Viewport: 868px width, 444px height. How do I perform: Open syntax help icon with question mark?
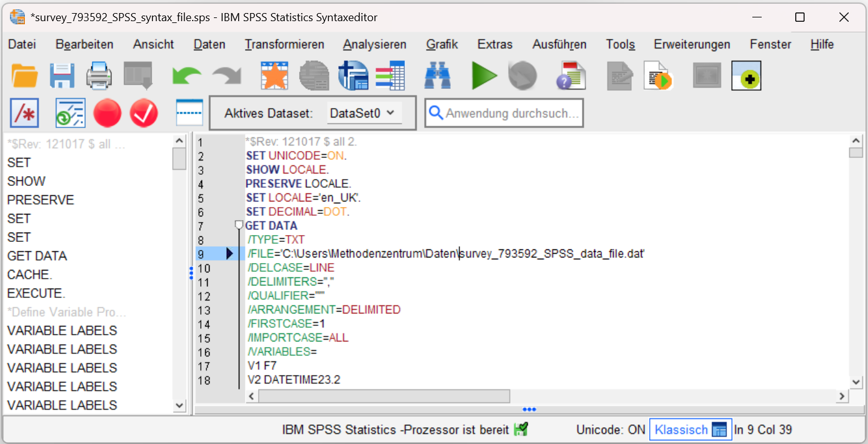pos(571,75)
